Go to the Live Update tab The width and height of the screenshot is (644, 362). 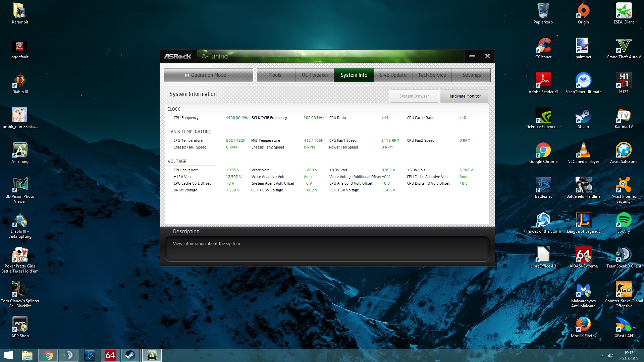(x=393, y=75)
